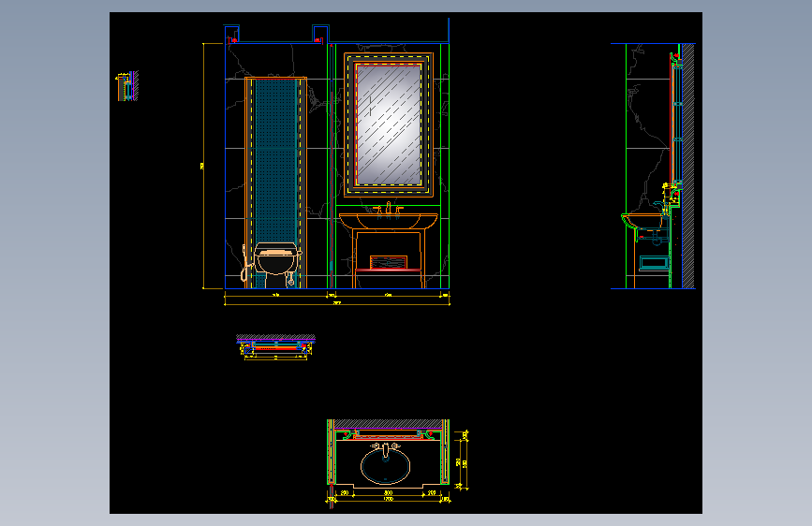Select the overall width dimension below the elevation
The image size is (812, 526).
(x=337, y=303)
